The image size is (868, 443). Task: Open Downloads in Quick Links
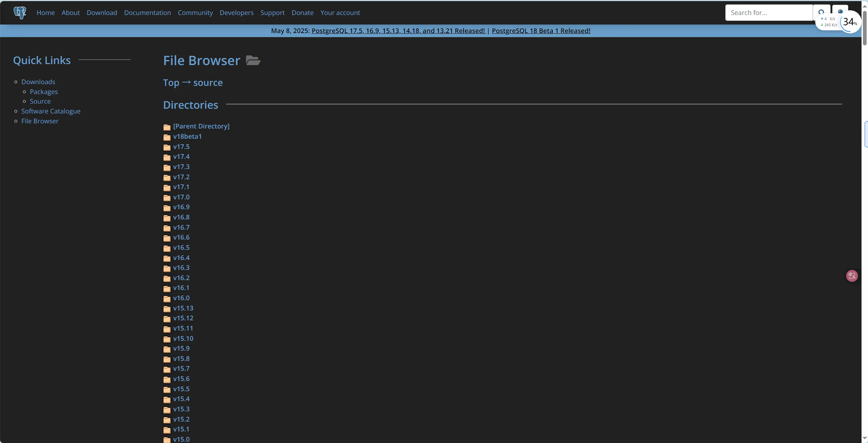point(38,82)
